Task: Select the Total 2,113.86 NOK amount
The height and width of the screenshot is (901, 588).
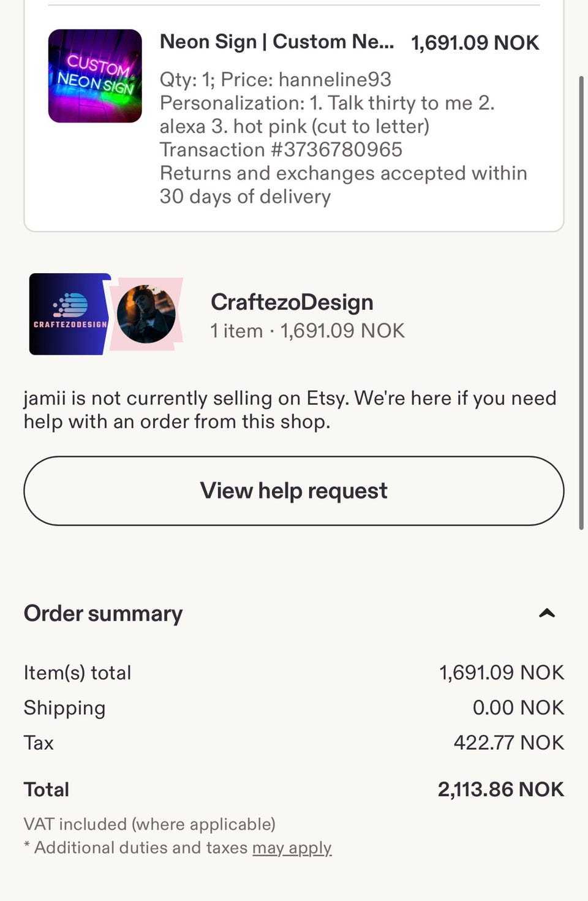Action: coord(500,789)
